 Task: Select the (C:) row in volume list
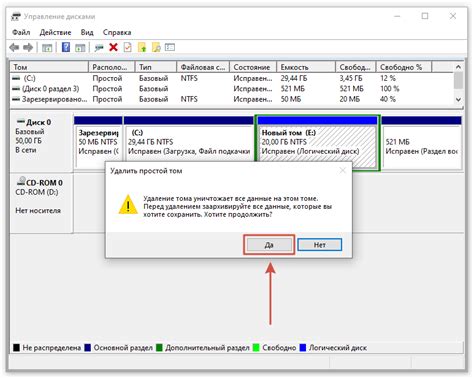(232, 78)
